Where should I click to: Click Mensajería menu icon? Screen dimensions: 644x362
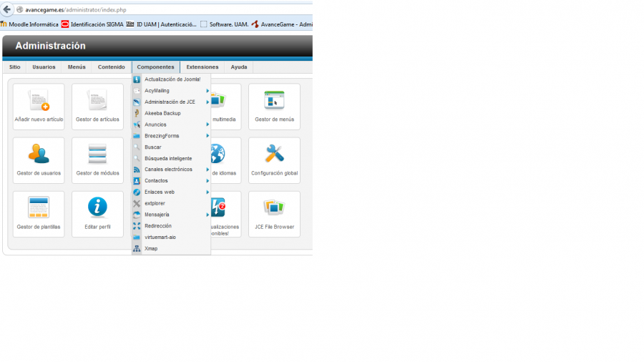pos(137,215)
